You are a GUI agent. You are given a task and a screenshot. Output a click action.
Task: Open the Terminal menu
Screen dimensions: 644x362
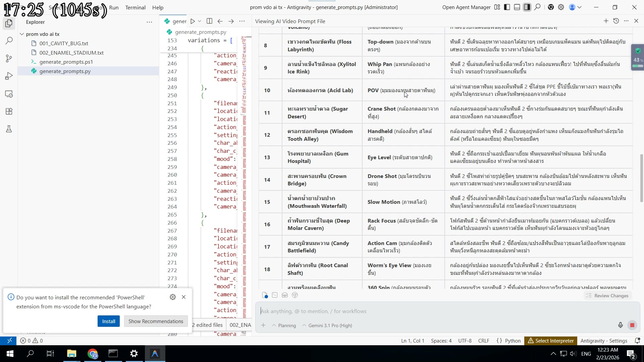click(x=135, y=7)
